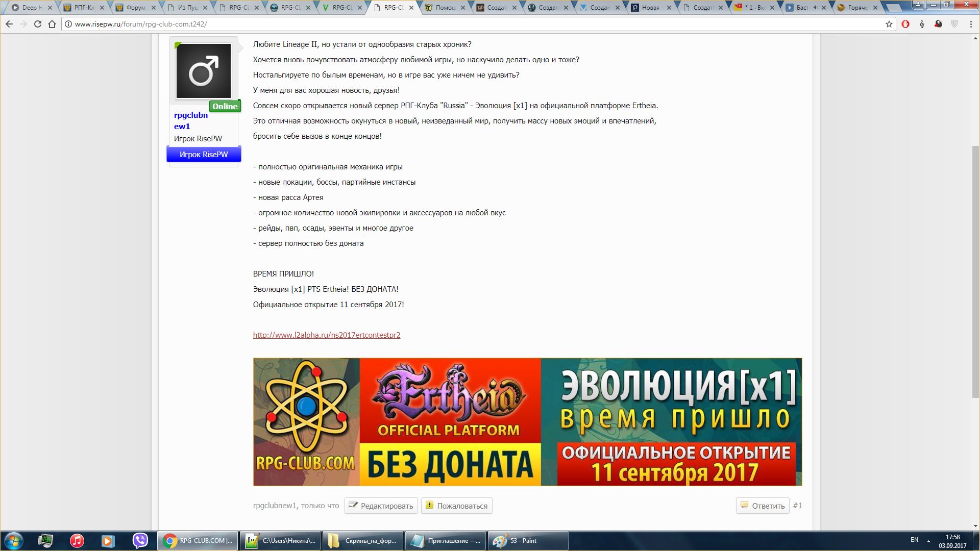The width and height of the screenshot is (980, 551).
Task: Click the browser forward arrow
Action: [x=23, y=24]
